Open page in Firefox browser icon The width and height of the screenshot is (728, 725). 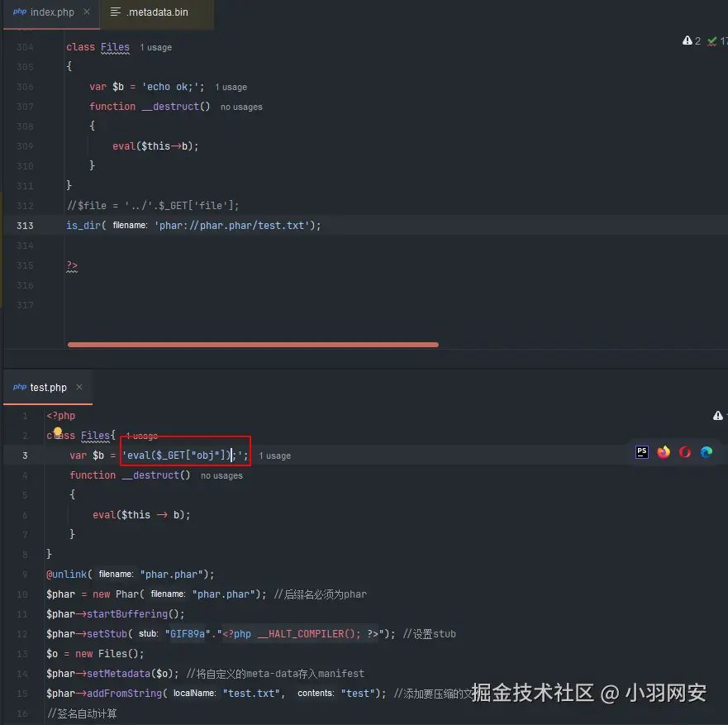(x=664, y=452)
